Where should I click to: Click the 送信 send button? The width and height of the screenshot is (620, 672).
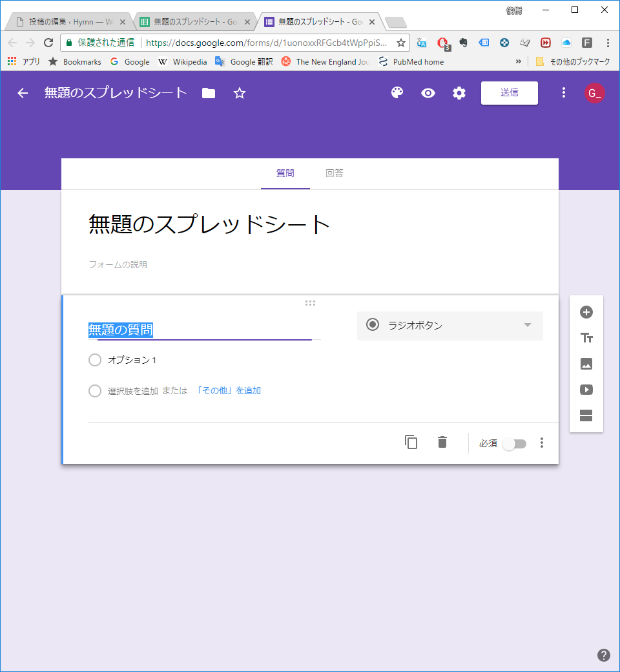[x=509, y=92]
